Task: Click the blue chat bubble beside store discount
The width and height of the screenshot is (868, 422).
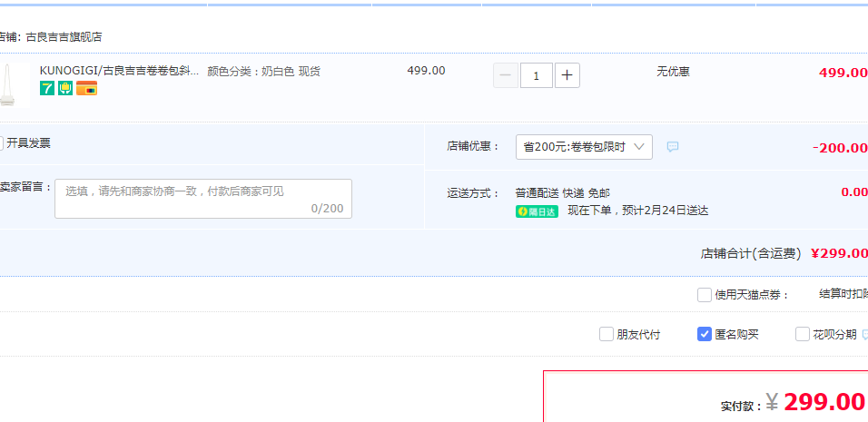Action: click(x=673, y=147)
